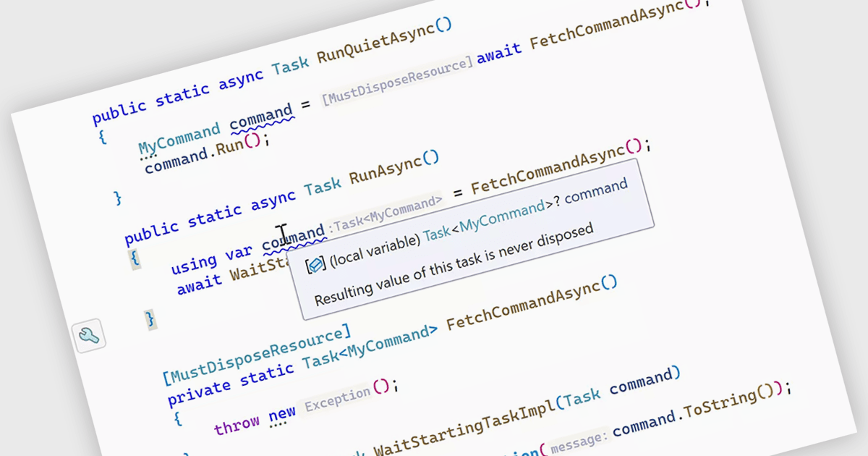Click the highlighted opening brace of RunAsync

click(x=136, y=259)
